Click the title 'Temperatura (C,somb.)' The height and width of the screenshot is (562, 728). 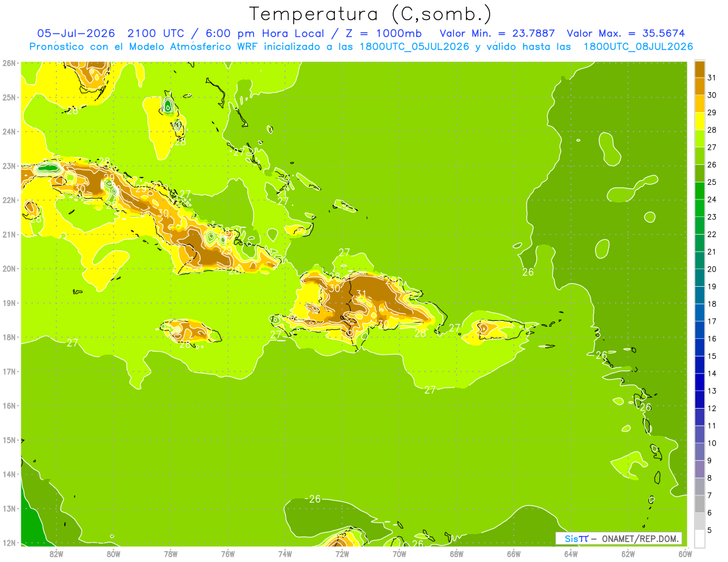[370, 14]
